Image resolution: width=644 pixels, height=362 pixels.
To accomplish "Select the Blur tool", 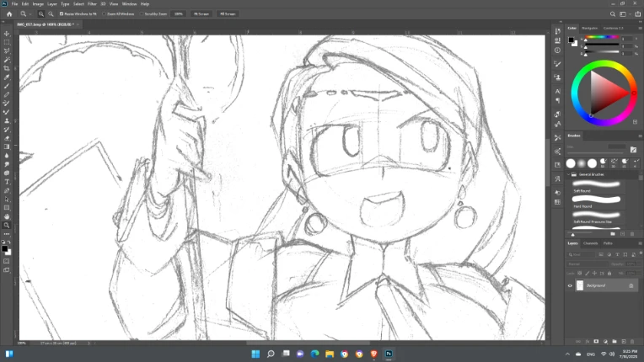I will pyautogui.click(x=7, y=156).
